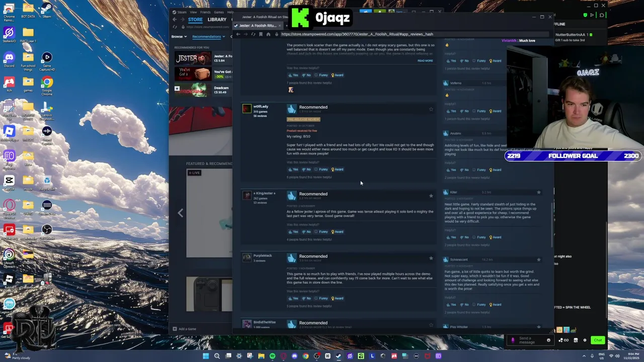Switch to Steam STORE tab
644x362 pixels.
pyautogui.click(x=195, y=20)
